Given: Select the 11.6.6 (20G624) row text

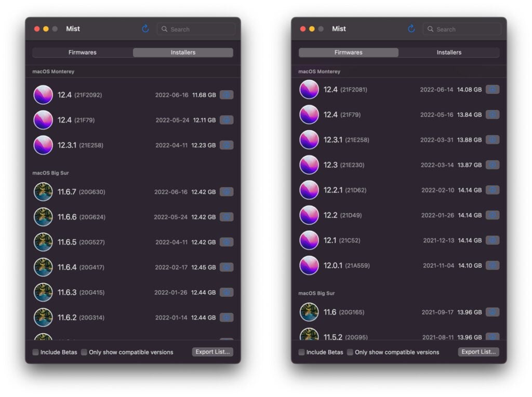Looking at the screenshot, I should pyautogui.click(x=82, y=217).
